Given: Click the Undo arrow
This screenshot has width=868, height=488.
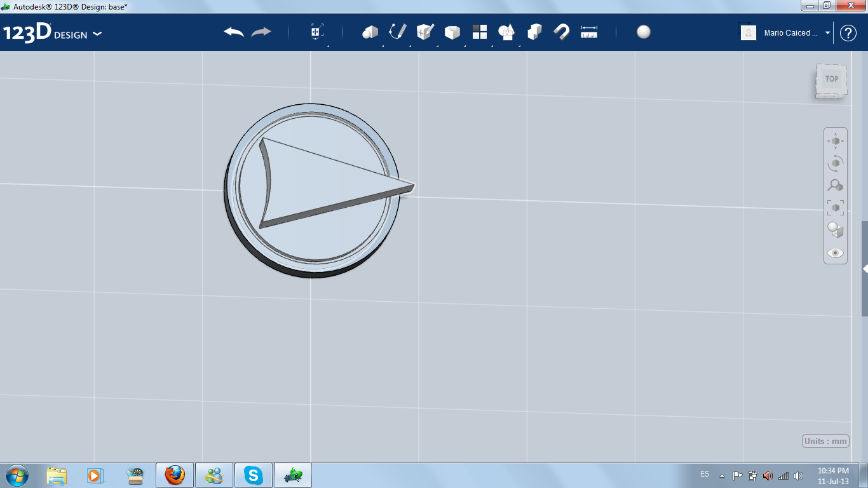Looking at the screenshot, I should click(x=234, y=32).
